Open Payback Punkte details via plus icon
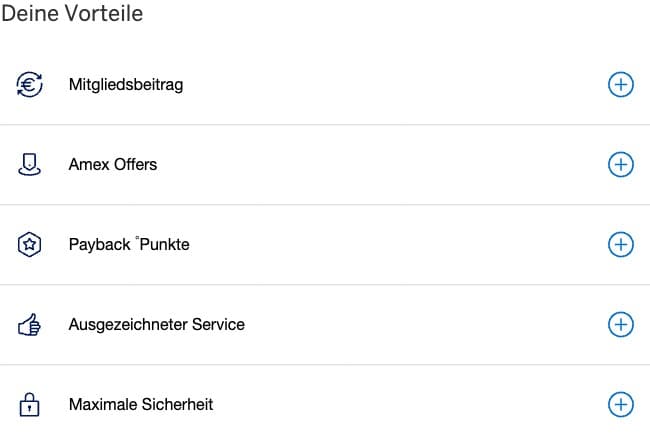Viewport: 650px width, 446px height. click(x=621, y=245)
